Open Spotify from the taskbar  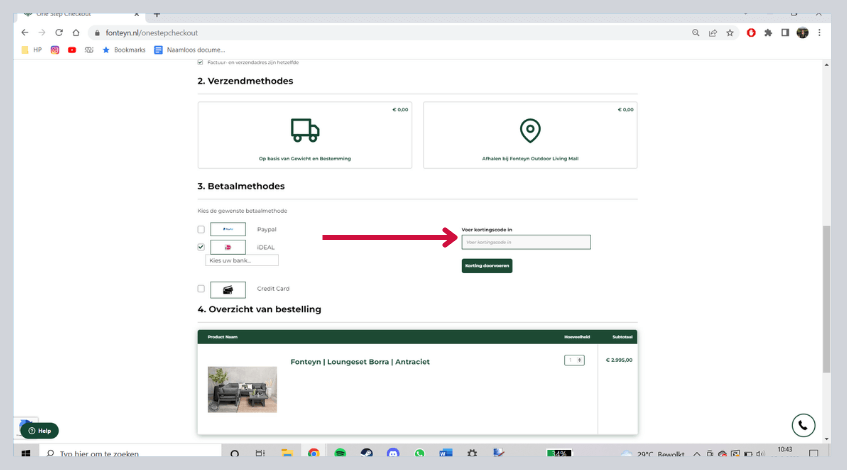tap(339, 454)
